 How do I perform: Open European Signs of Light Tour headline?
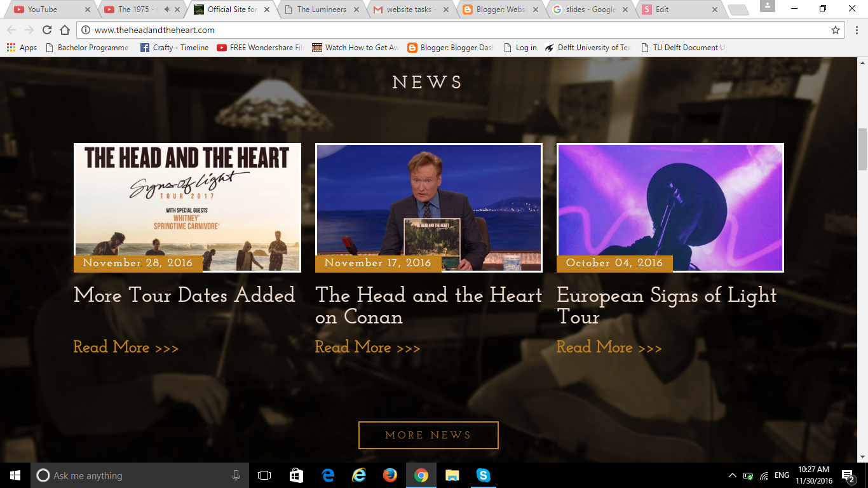pyautogui.click(x=667, y=306)
